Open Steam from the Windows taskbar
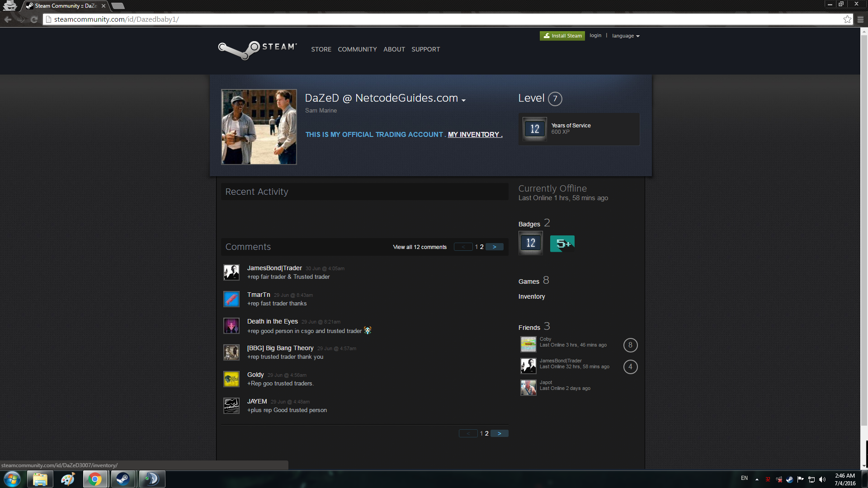This screenshot has width=868, height=488. (x=123, y=479)
